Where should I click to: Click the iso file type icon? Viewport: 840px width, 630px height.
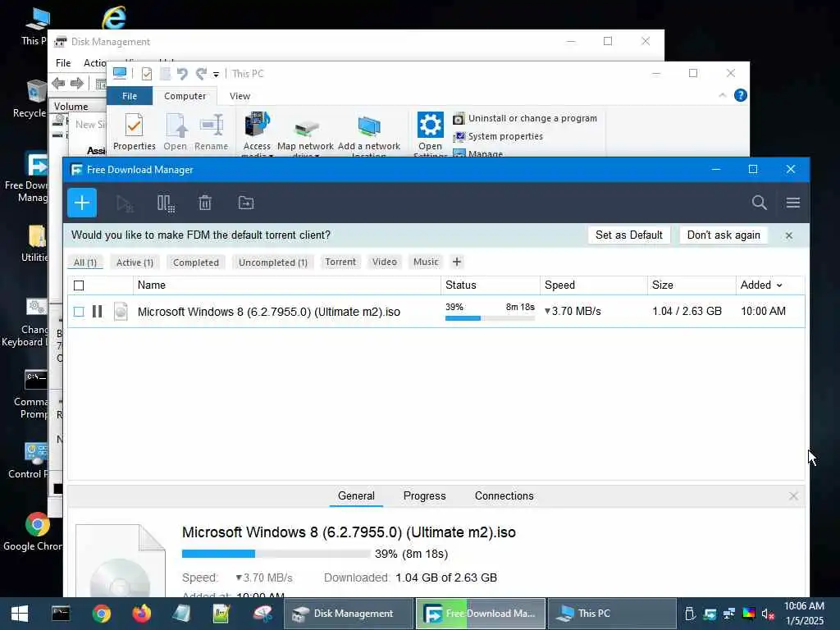coord(121,311)
